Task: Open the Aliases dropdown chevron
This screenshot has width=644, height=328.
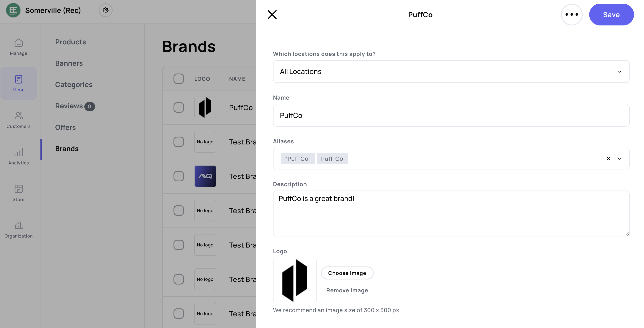Action: click(619, 159)
